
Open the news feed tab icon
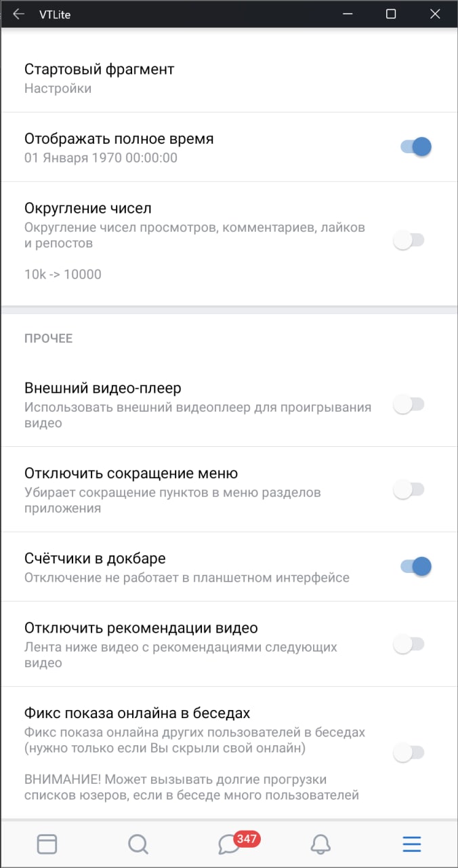(x=47, y=844)
